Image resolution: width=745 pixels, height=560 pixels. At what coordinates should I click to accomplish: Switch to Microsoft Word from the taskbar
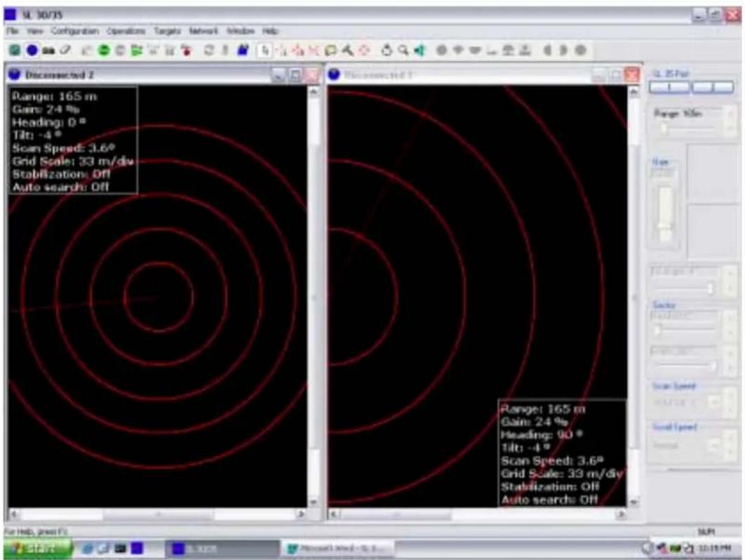(x=338, y=549)
